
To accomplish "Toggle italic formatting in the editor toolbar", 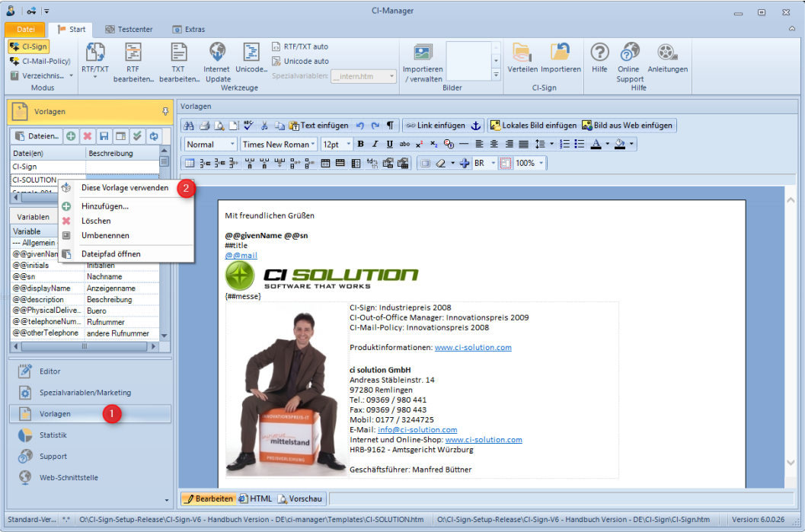I will tap(375, 144).
